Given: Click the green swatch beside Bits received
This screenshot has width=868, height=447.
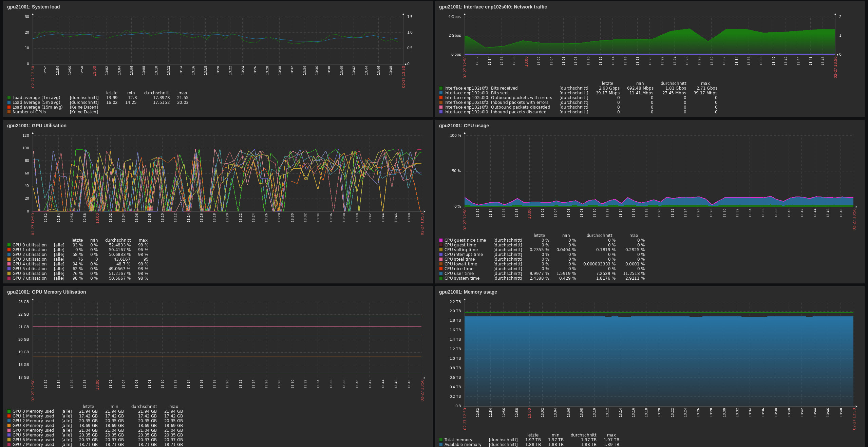Looking at the screenshot, I should tap(441, 88).
